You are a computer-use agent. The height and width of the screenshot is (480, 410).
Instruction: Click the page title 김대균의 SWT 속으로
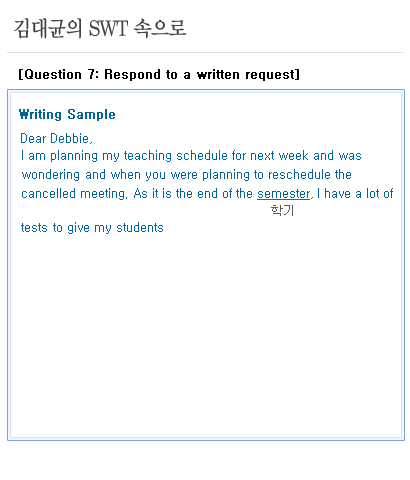pos(100,28)
